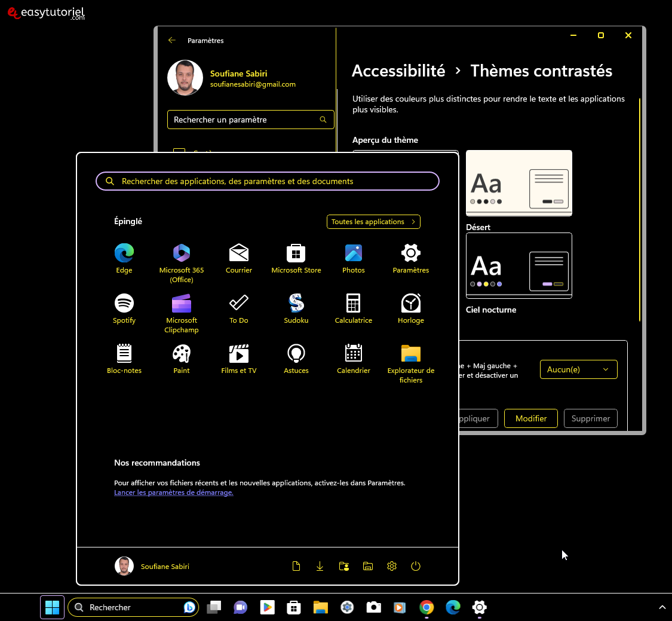
Task: Click Rechercher un paramètre field in Settings
Action: tap(250, 120)
